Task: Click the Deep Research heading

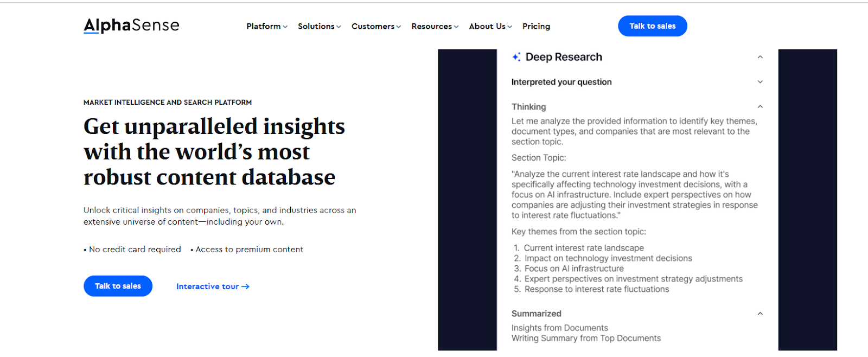Action: (x=564, y=57)
